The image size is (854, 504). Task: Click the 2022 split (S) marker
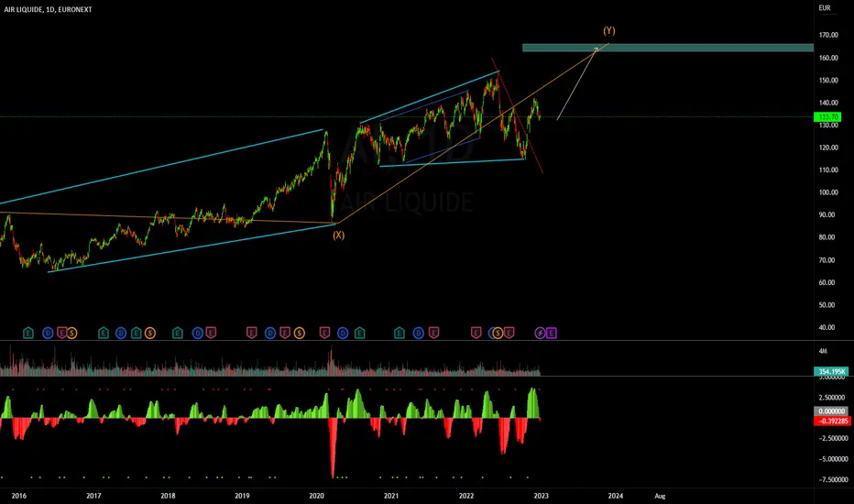498,333
